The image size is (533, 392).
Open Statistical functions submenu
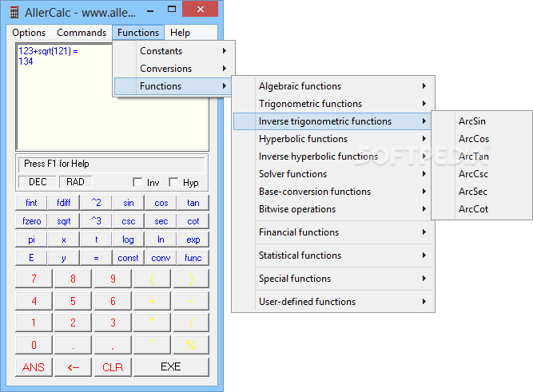332,255
